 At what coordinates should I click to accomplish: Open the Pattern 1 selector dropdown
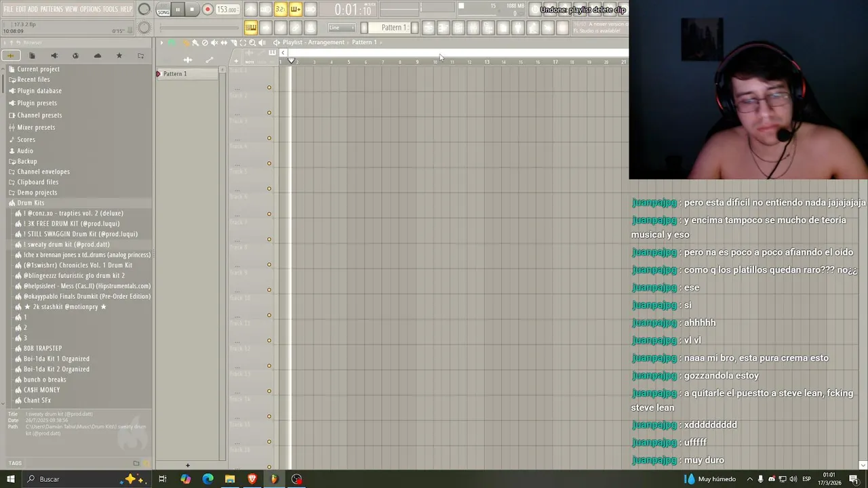tap(393, 27)
